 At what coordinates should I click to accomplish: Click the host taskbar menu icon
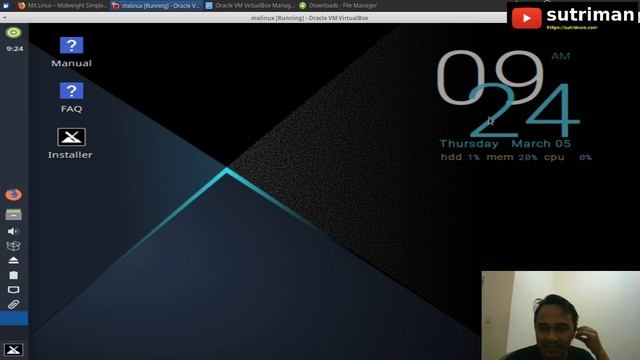6,5
